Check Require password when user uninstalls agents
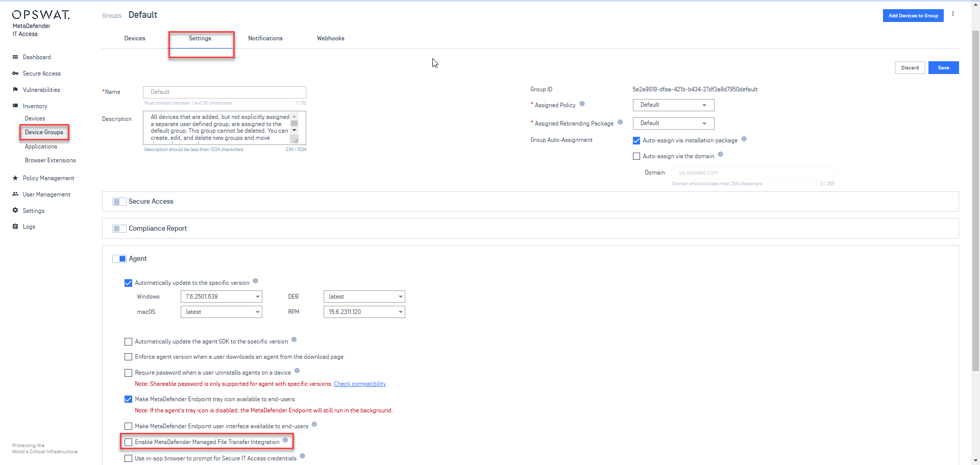 [x=128, y=373]
